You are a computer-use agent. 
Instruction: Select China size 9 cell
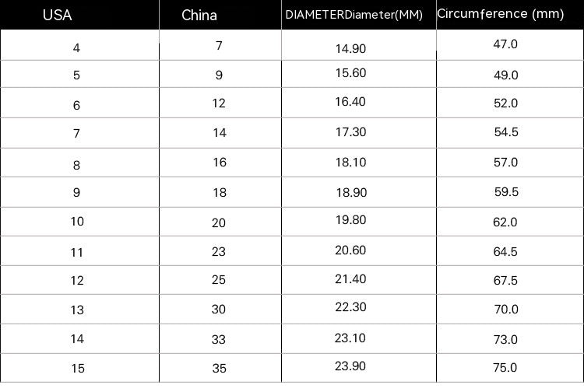[219, 75]
